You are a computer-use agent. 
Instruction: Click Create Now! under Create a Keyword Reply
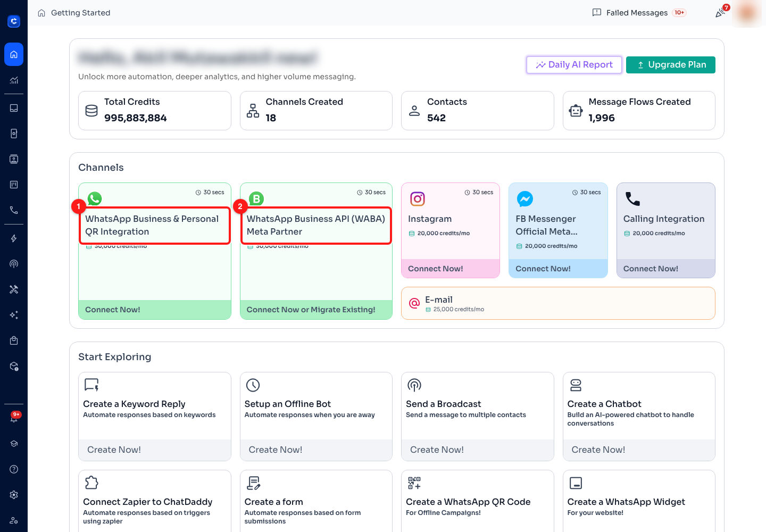coord(155,450)
